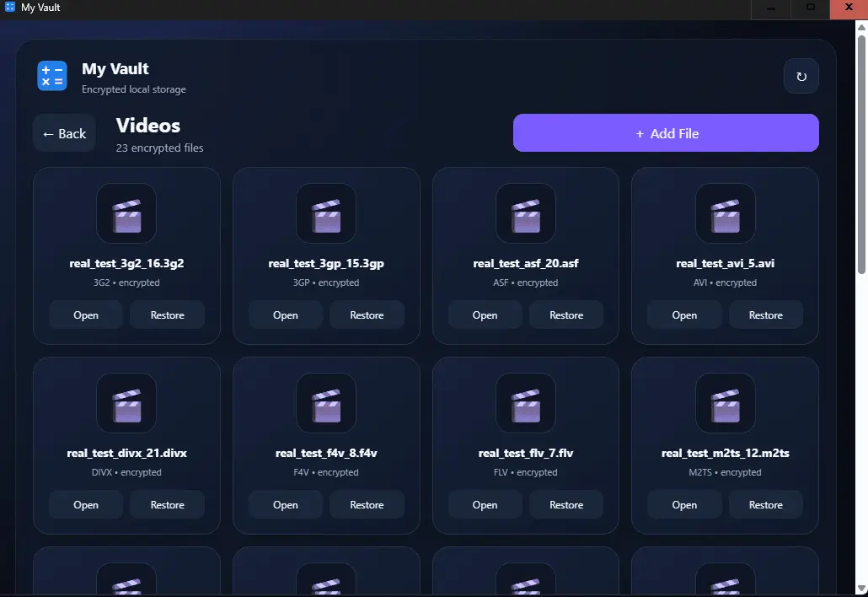Click clapperboard icon of real_test_3g2_16.3g2

tap(126, 214)
